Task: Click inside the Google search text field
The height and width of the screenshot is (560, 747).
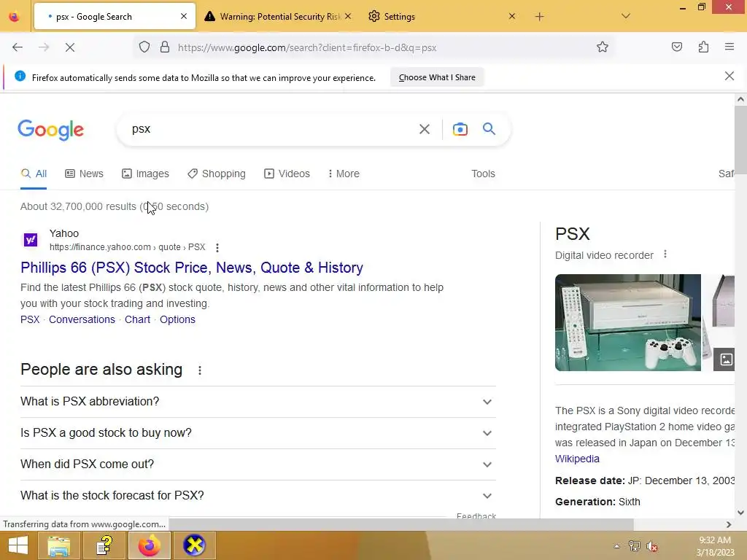Action: (271, 129)
